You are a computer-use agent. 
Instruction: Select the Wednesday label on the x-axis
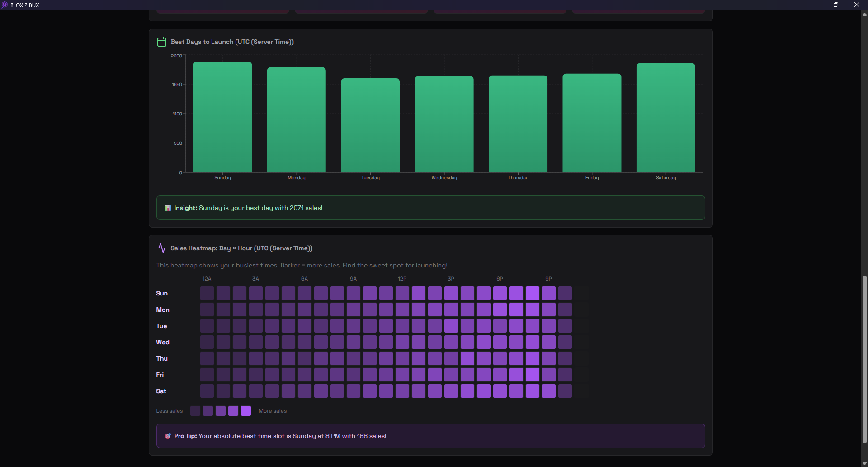coord(444,178)
